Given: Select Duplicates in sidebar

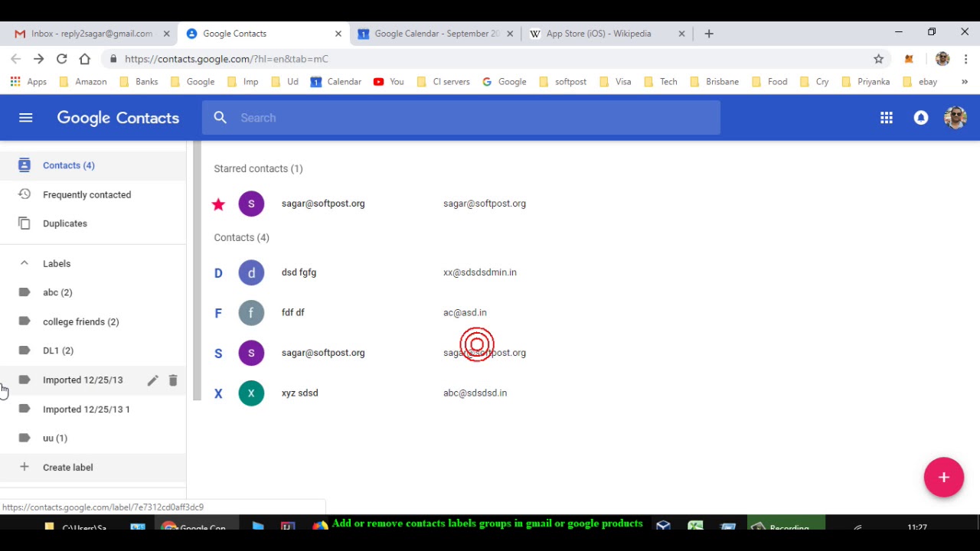Looking at the screenshot, I should [93, 223].
